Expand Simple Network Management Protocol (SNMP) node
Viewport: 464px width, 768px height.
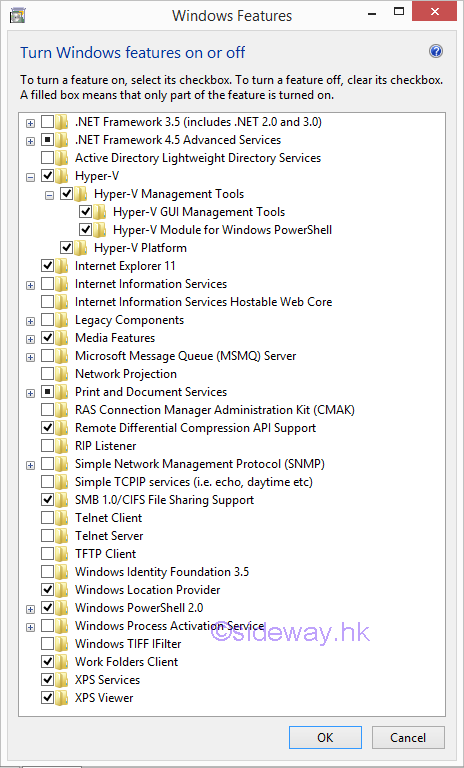coord(30,465)
